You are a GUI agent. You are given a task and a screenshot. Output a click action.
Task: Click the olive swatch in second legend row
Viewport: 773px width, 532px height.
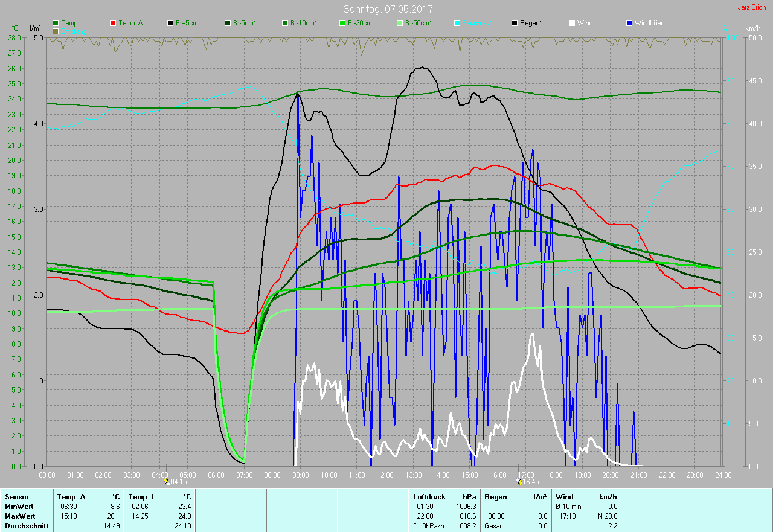[x=56, y=31]
